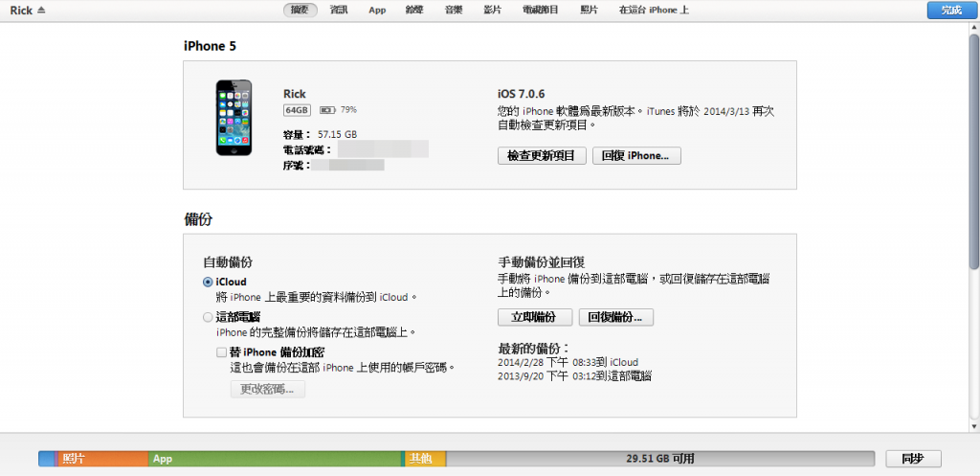980x476 pixels.
Task: Click the 容量: 57.15 GB text
Action: [321, 134]
